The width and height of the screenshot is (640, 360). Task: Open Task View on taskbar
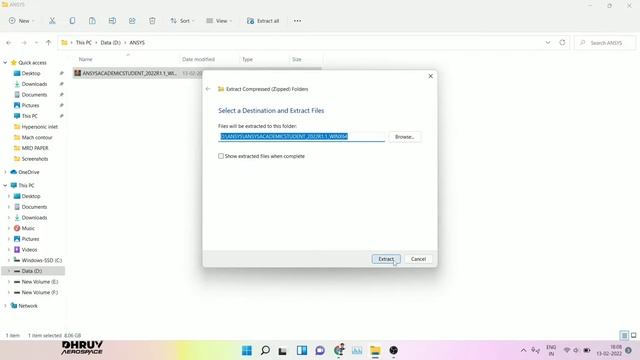(x=282, y=350)
